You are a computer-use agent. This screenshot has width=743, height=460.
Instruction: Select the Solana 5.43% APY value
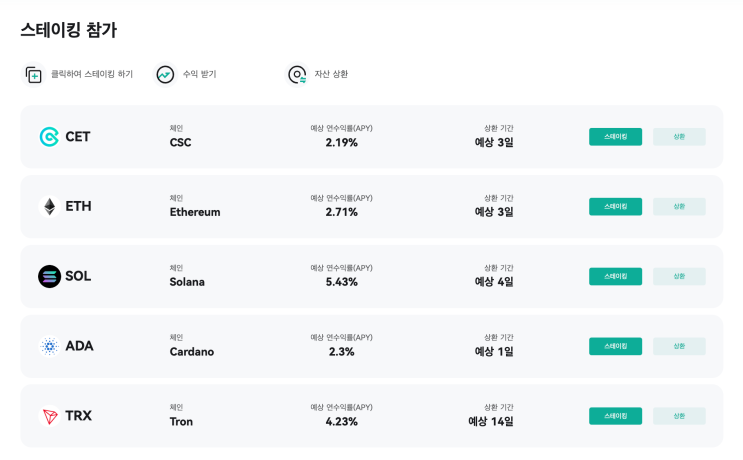[341, 282]
